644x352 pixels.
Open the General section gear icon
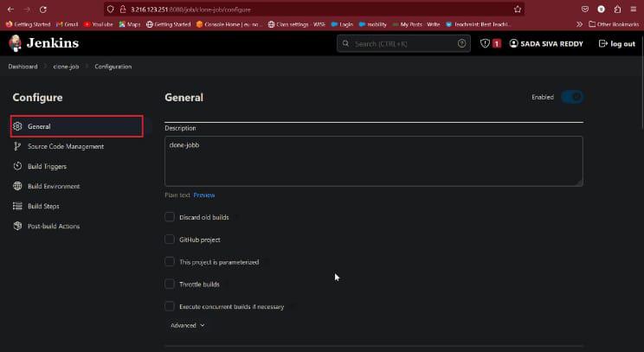(x=17, y=126)
